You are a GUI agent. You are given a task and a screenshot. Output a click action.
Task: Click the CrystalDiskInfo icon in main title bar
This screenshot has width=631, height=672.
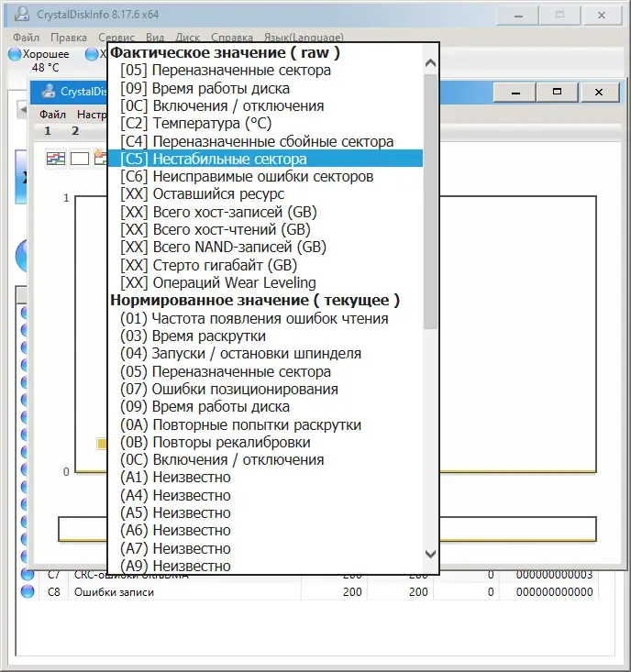tap(21, 14)
